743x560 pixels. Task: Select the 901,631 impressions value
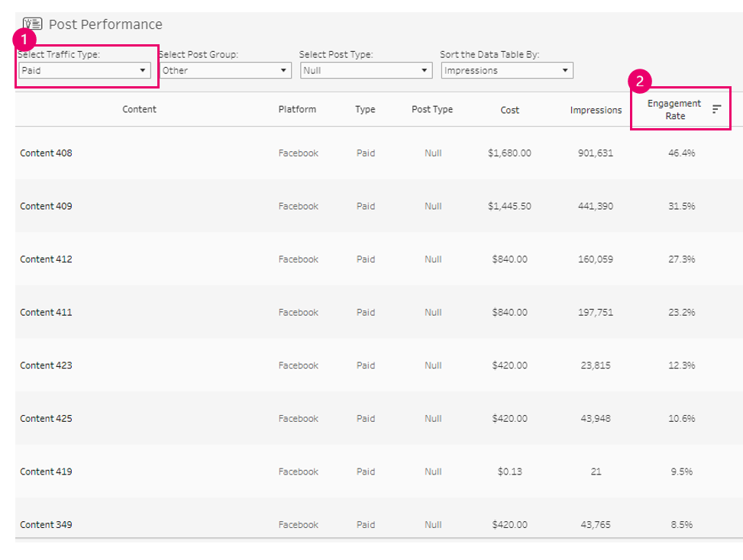pyautogui.click(x=596, y=153)
